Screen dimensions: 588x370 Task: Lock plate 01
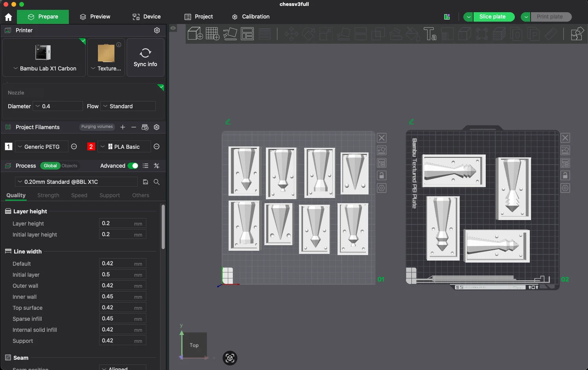[x=382, y=176]
